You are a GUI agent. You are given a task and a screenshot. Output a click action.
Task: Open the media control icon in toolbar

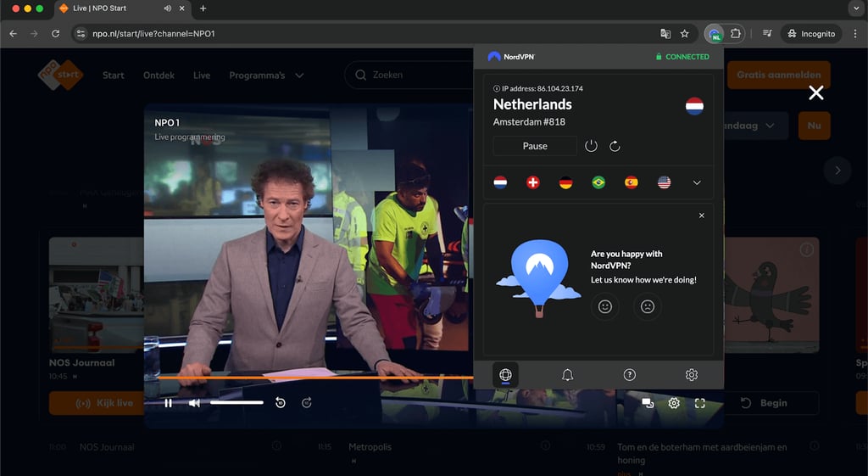coord(767,34)
